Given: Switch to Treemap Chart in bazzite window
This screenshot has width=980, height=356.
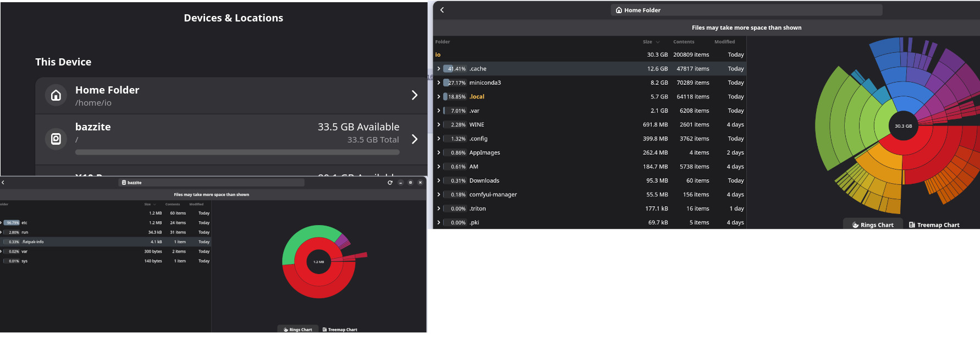Looking at the screenshot, I should point(339,330).
